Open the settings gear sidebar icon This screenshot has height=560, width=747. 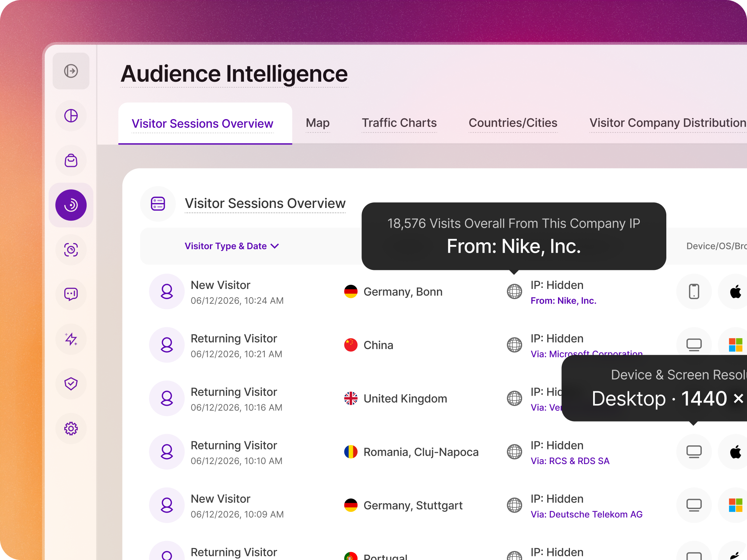click(x=71, y=429)
